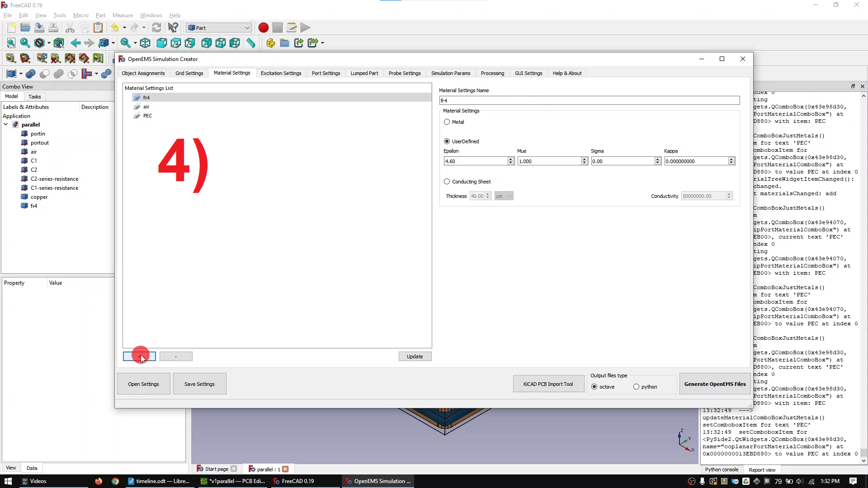The height and width of the screenshot is (488, 868).
Task: Switch to the Excitation Settings tab
Action: coord(281,73)
